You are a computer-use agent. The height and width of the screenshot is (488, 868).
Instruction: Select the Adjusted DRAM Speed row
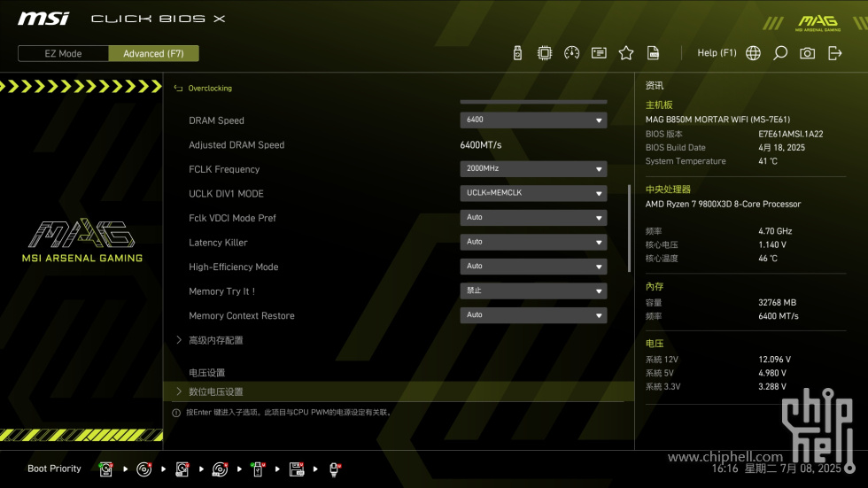click(236, 145)
